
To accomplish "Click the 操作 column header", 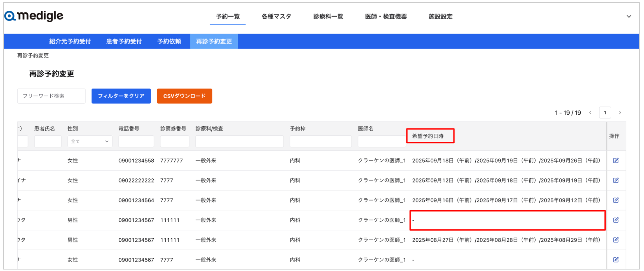I will 614,136.
